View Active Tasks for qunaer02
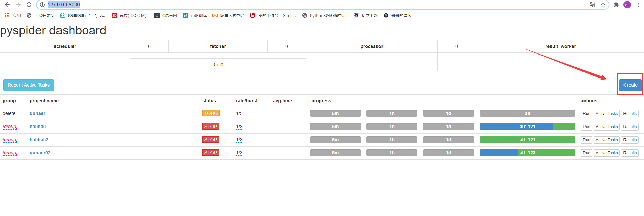 (607, 153)
